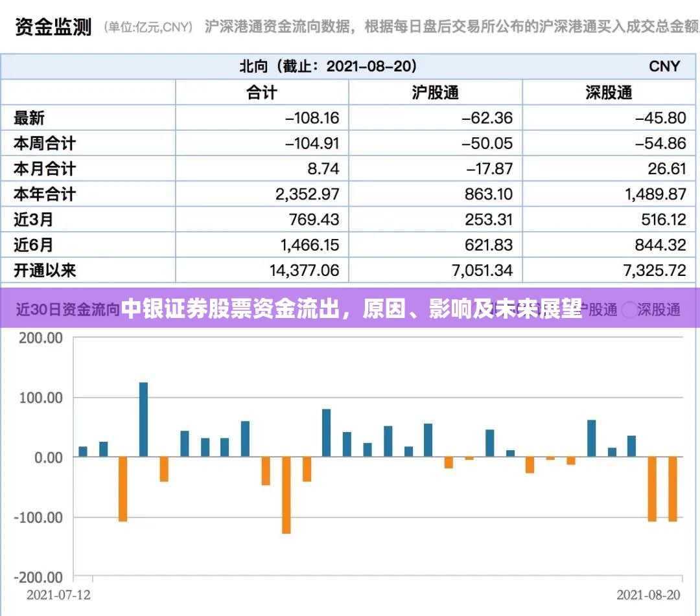Click the value 14,377.06
Image resolution: width=700 pixels, height=616 pixels.
(305, 271)
